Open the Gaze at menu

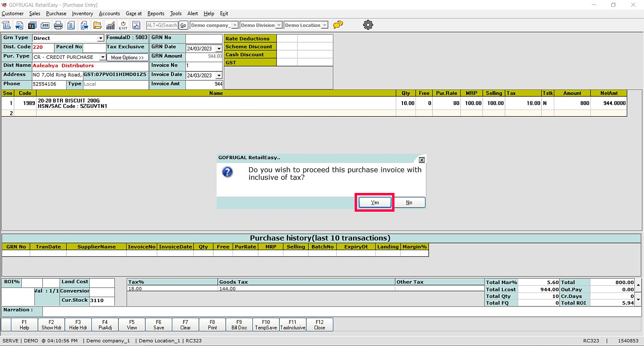[134, 13]
